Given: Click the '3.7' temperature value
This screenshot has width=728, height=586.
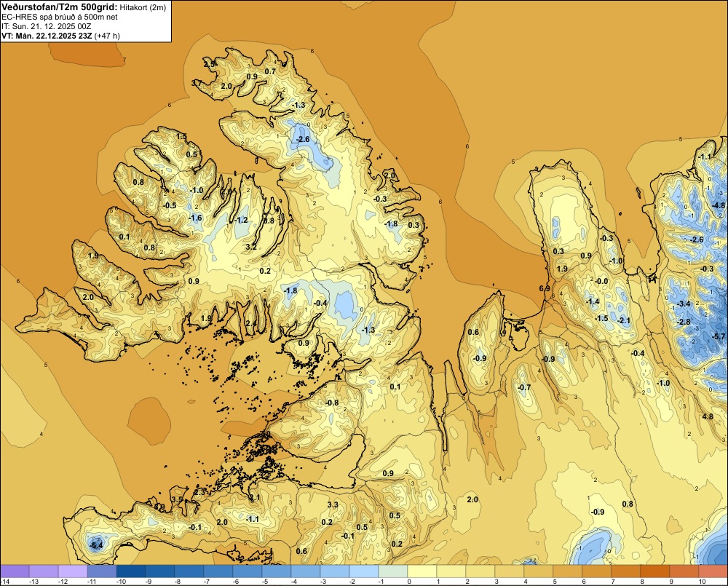Looking at the screenshot, I should [x=197, y=83].
